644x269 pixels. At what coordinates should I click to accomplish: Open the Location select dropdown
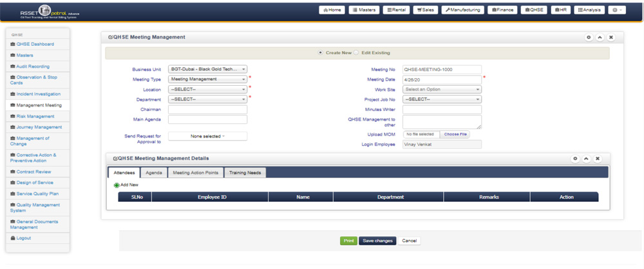point(207,89)
